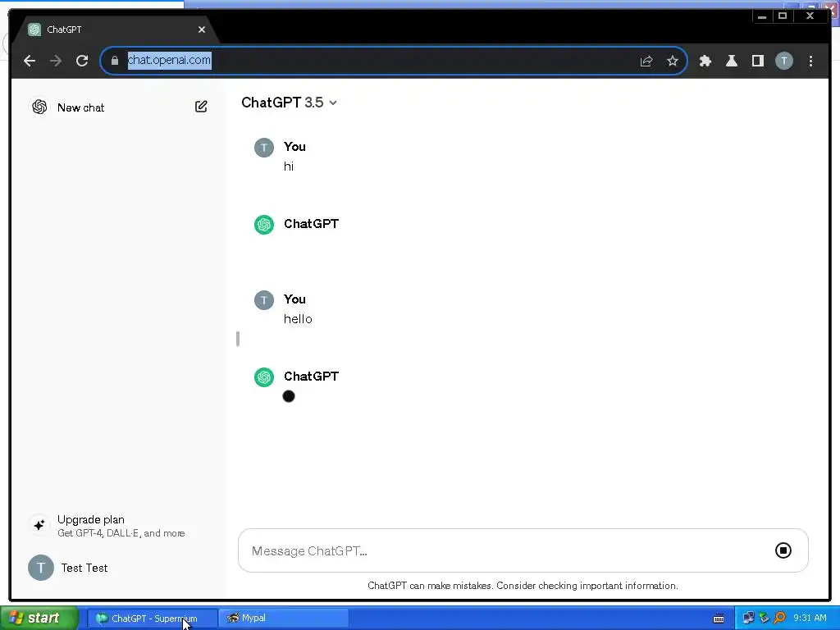This screenshot has width=840, height=630.
Task: Switch to ChatGPT - Supermium taskbar item
Action: click(x=153, y=619)
